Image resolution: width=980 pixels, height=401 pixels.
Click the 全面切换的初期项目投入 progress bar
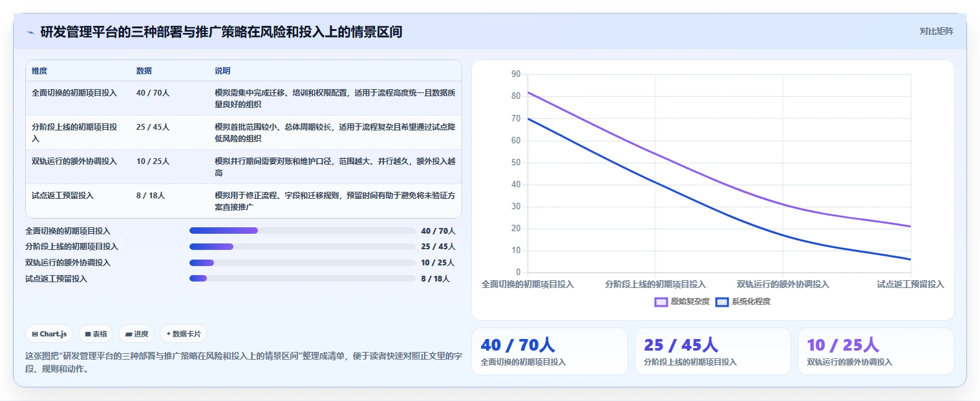pos(302,231)
